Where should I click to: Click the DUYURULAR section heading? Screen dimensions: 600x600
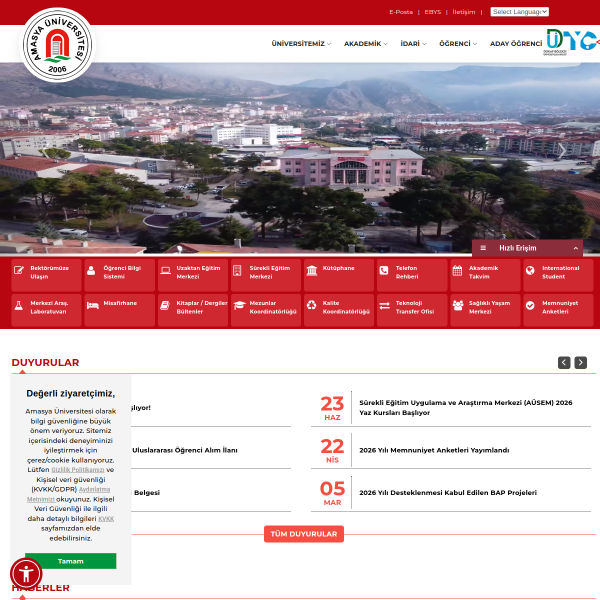tap(45, 362)
